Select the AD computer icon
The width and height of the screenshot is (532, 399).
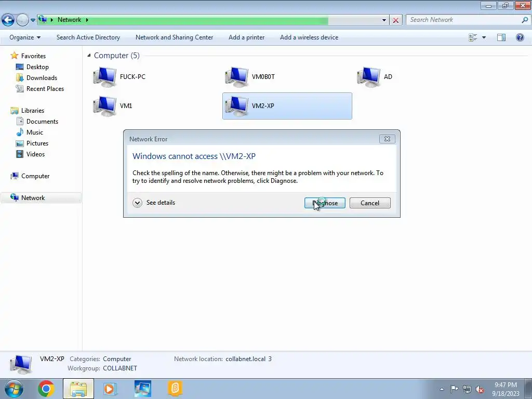point(368,77)
